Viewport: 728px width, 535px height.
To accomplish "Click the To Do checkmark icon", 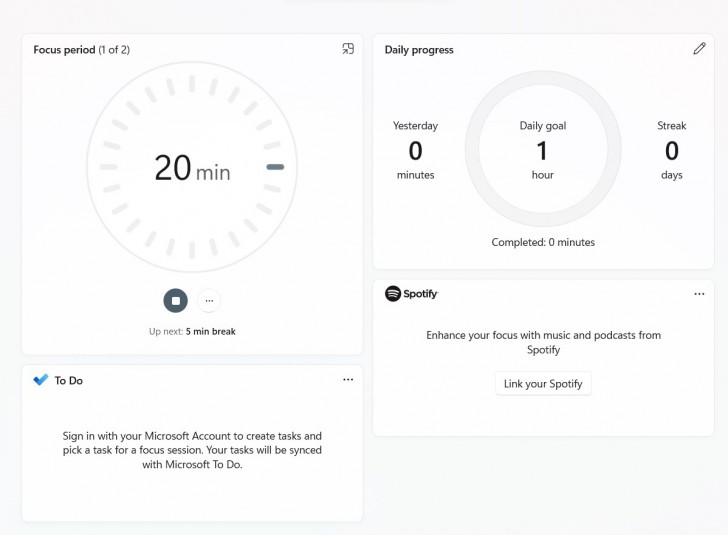I will (41, 380).
